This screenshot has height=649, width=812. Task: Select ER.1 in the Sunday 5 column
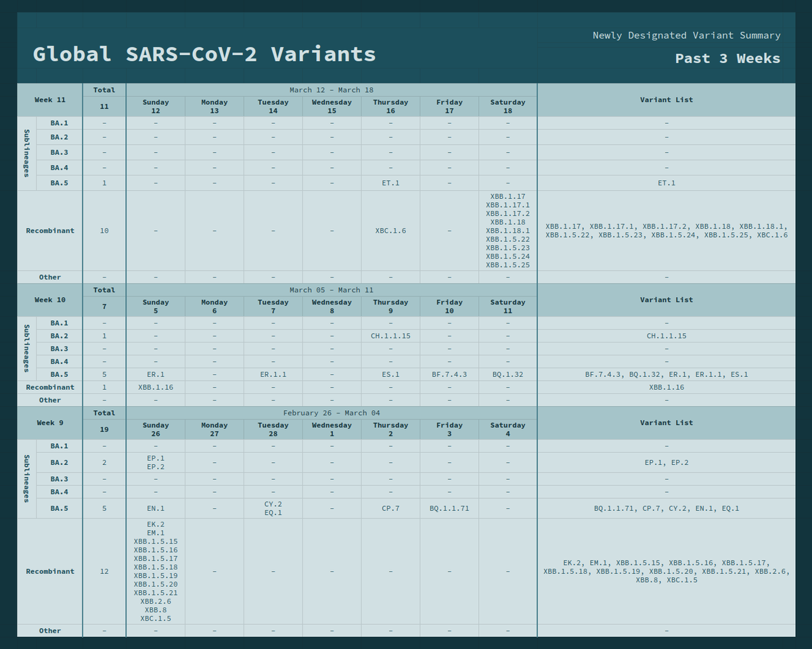156,374
